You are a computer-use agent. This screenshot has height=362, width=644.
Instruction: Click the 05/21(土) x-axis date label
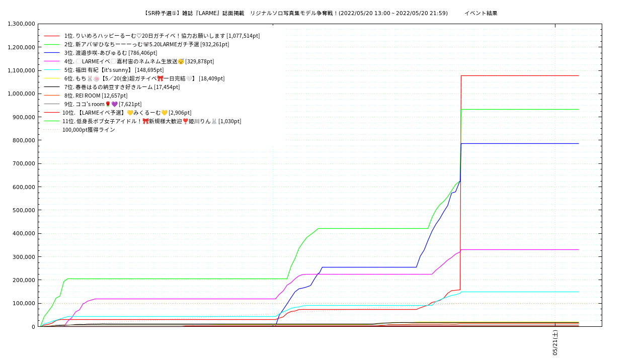555,343
